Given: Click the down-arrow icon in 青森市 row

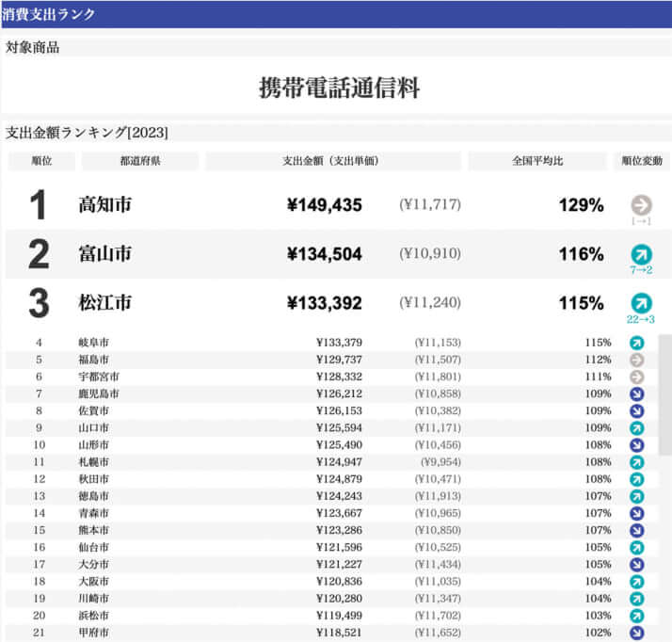Looking at the screenshot, I should 636,513.
